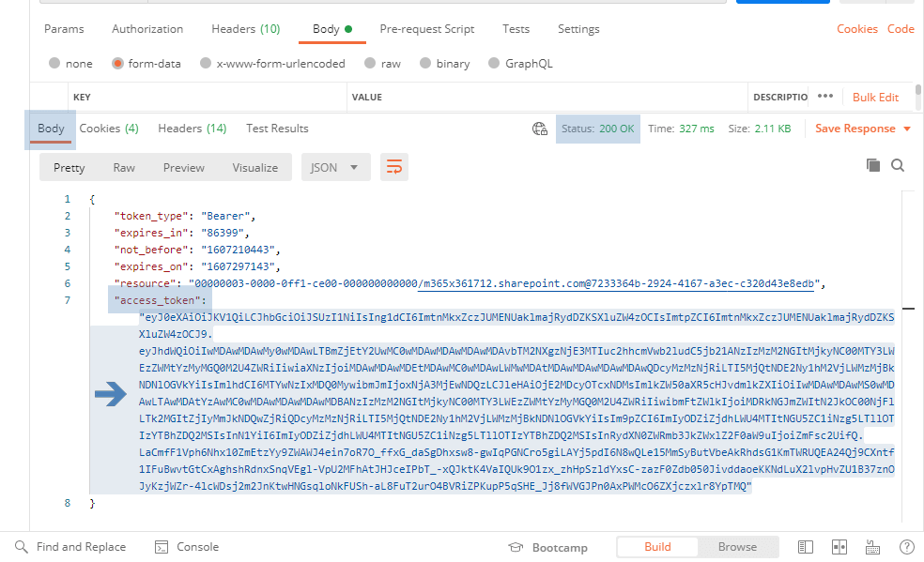Viewport: 924px width, 562px height.
Task: Open response Body tab
Action: tap(51, 129)
